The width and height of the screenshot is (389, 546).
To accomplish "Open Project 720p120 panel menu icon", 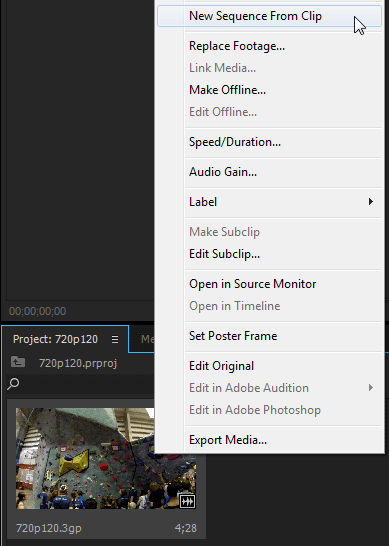I will [115, 339].
